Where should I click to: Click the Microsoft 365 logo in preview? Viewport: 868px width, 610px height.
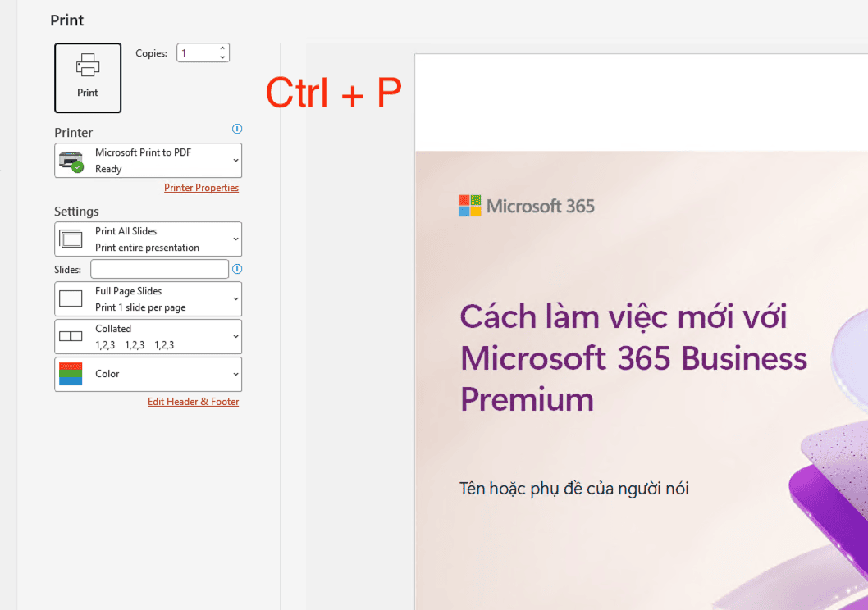527,206
